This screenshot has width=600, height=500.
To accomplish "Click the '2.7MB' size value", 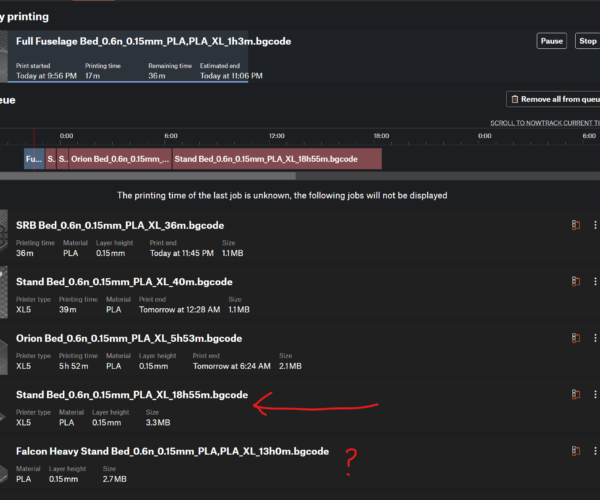I will point(114,479).
